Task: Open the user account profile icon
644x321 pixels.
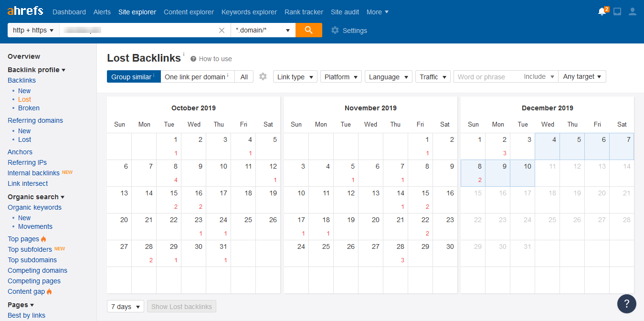Action: 633,12
